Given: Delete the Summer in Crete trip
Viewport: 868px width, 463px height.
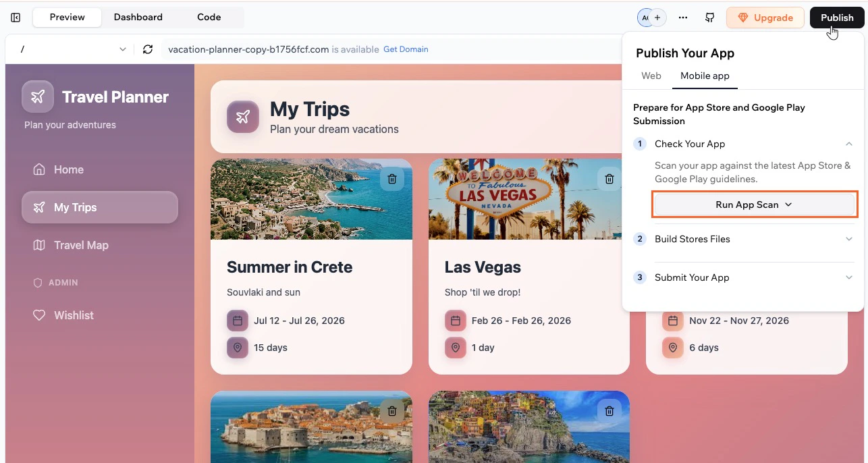Looking at the screenshot, I should pos(392,179).
